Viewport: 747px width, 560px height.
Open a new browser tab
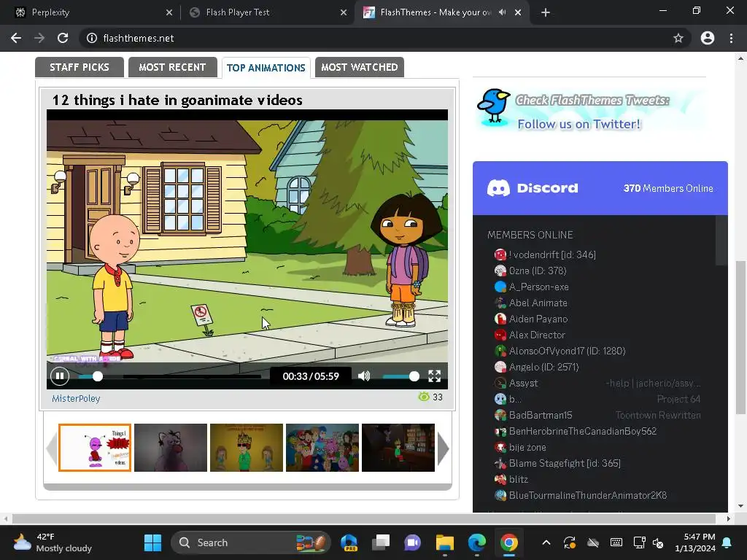point(546,12)
